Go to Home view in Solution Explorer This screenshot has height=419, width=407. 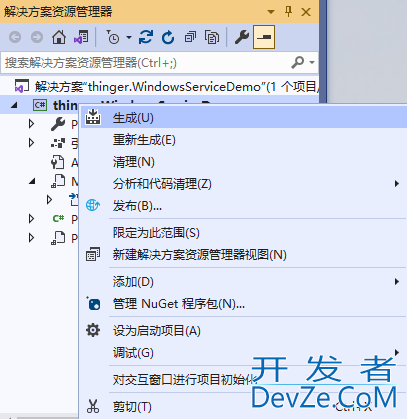59,37
